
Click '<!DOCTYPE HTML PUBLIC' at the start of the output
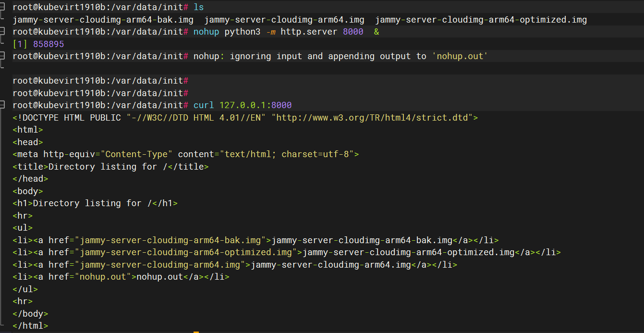coord(67,117)
